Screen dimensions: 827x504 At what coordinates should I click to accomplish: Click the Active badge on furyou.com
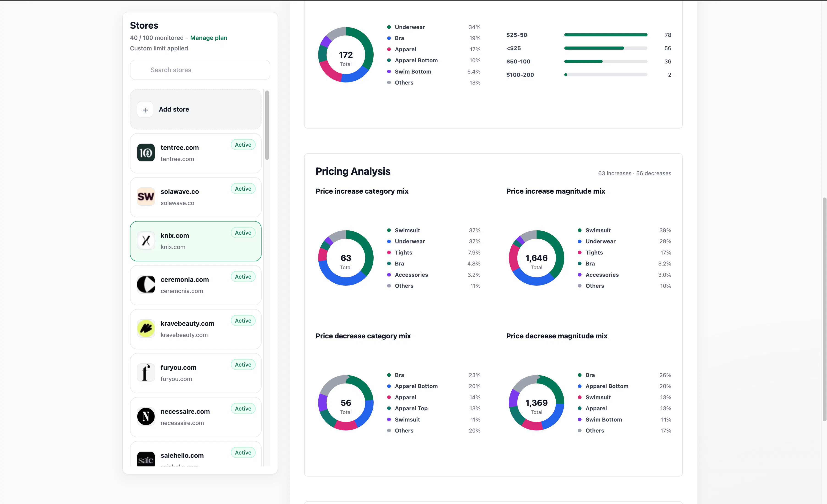pos(243,364)
